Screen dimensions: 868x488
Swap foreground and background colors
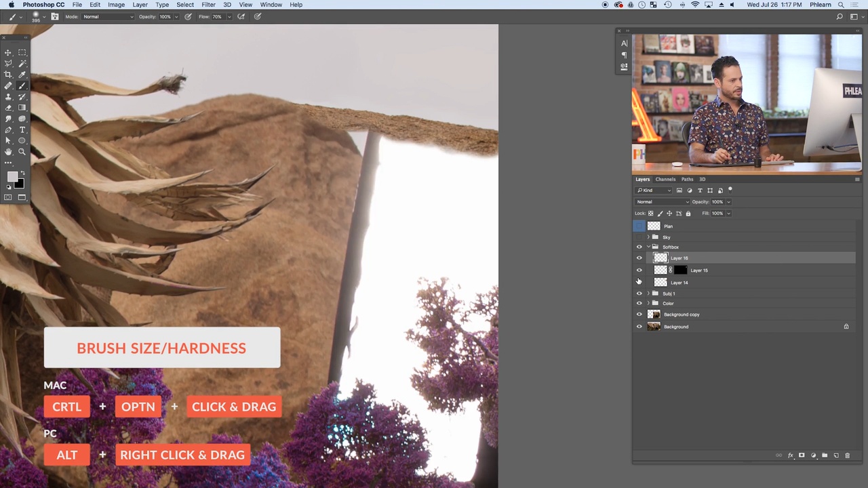pyautogui.click(x=22, y=173)
